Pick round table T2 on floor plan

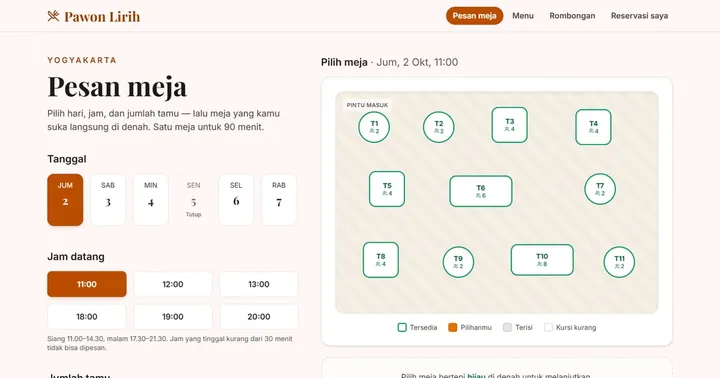coord(439,127)
